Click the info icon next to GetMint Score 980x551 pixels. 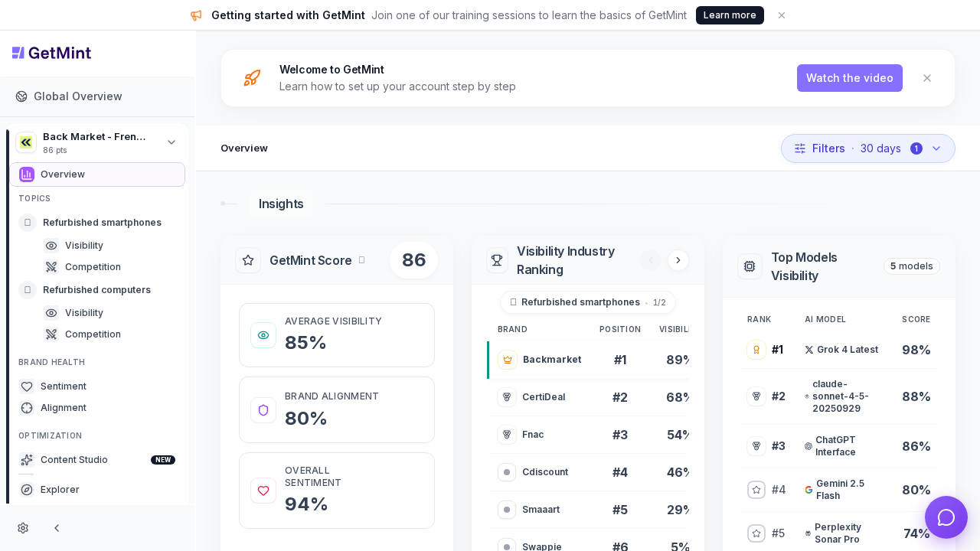click(361, 260)
